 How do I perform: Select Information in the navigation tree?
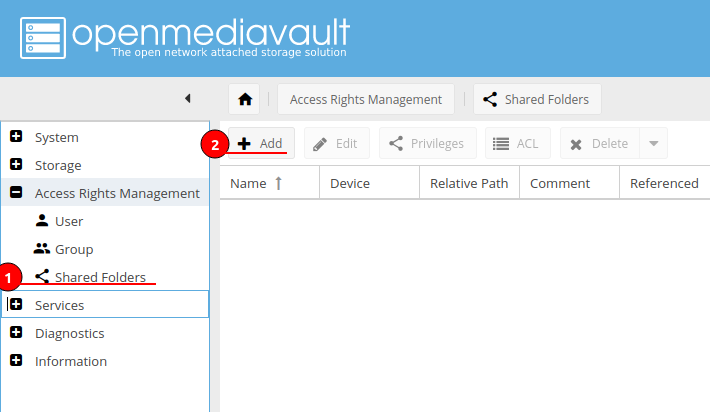click(71, 361)
